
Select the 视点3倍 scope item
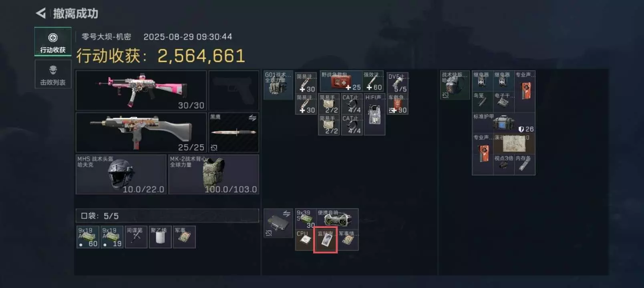pyautogui.click(x=503, y=164)
